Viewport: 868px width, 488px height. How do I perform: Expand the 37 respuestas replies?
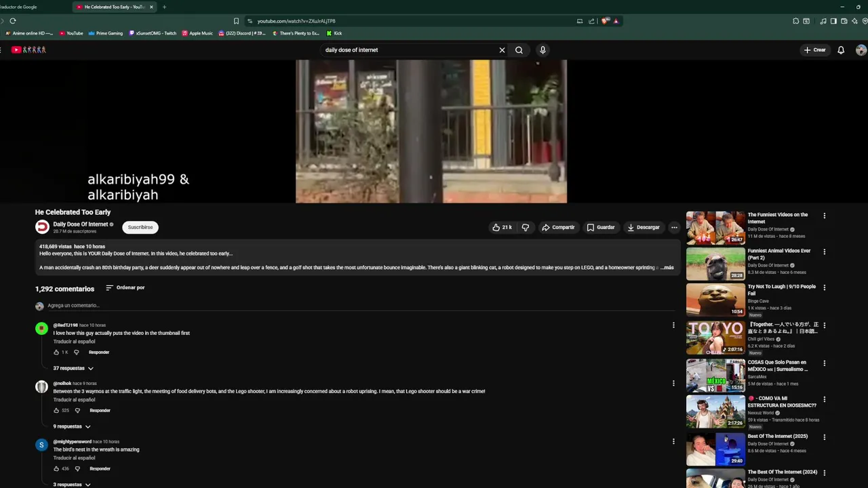73,369
